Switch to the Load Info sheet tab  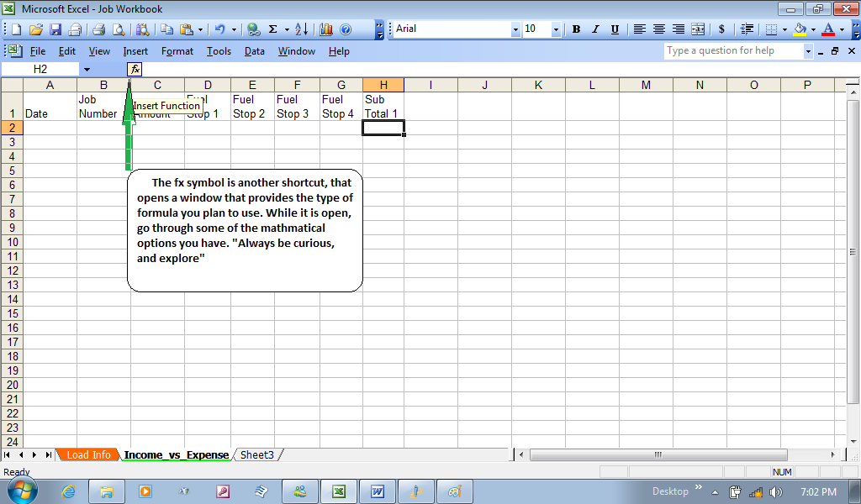point(88,454)
